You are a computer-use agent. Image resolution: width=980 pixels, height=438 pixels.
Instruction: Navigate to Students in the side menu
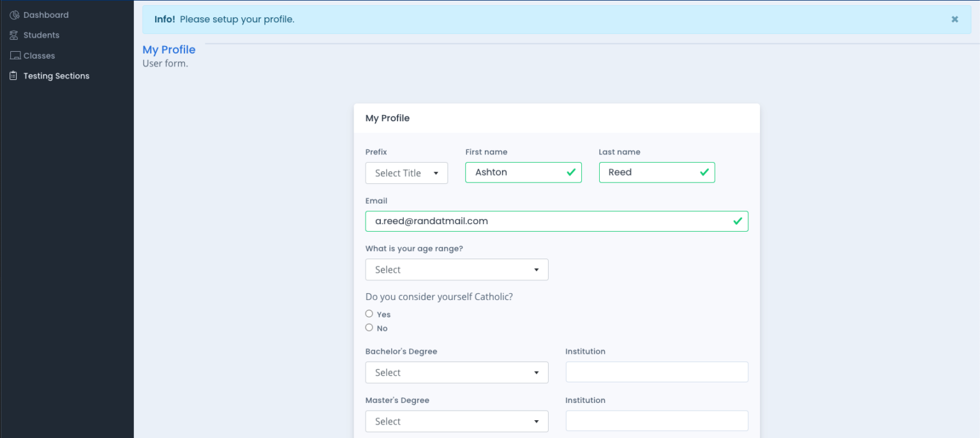(41, 34)
